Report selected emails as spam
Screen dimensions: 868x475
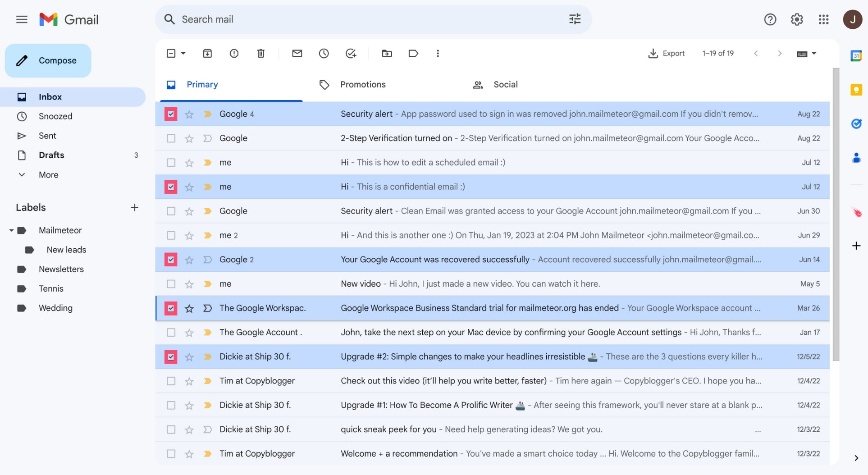click(x=234, y=53)
